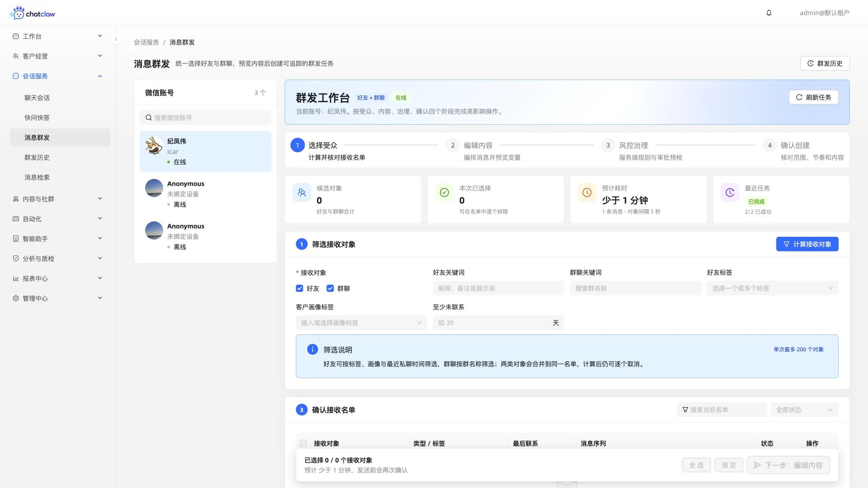868x488 pixels.
Task: Click the 管理中心 gear icon
Action: pyautogui.click(x=16, y=298)
